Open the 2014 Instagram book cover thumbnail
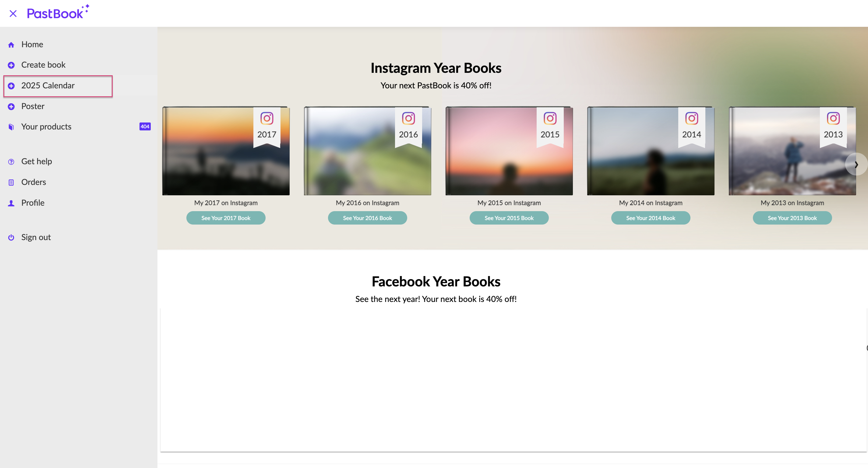This screenshot has height=468, width=868. [650, 151]
